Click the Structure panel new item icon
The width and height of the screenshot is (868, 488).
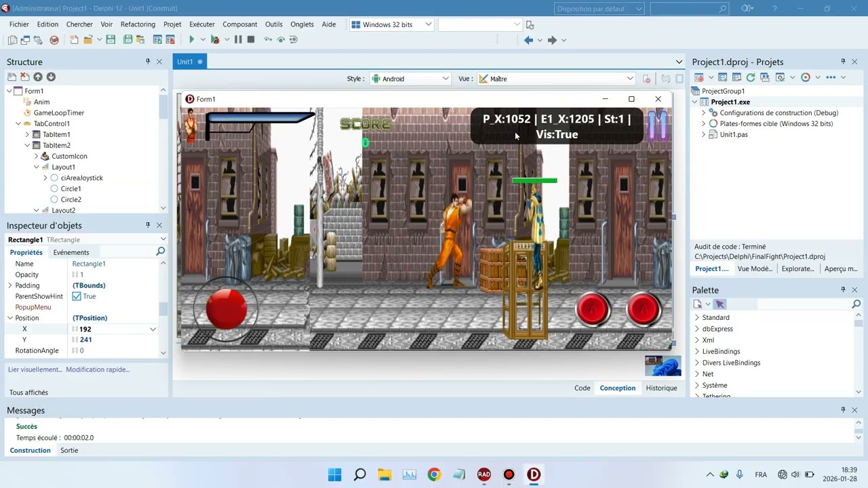point(12,77)
